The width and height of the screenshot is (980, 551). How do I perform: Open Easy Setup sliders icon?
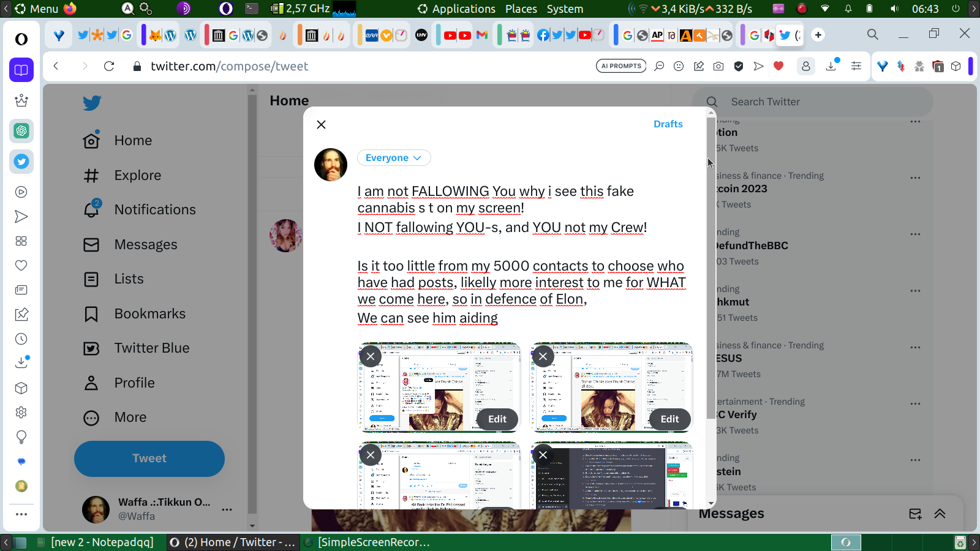tap(856, 66)
